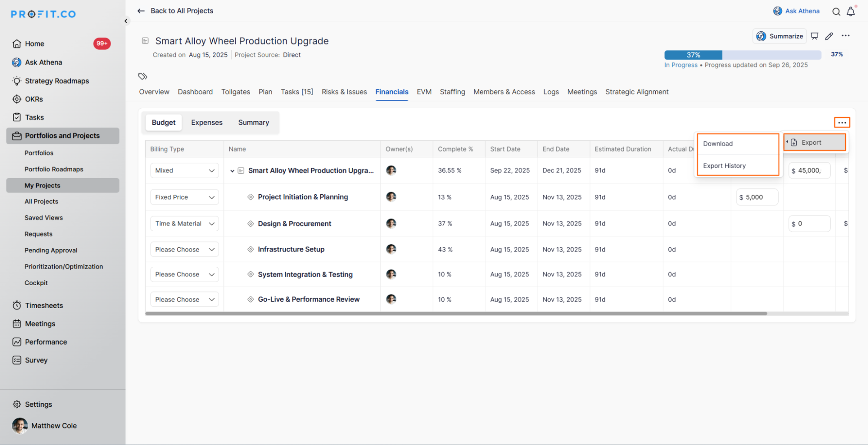Click the $ 5,000 budget input field

click(757, 197)
